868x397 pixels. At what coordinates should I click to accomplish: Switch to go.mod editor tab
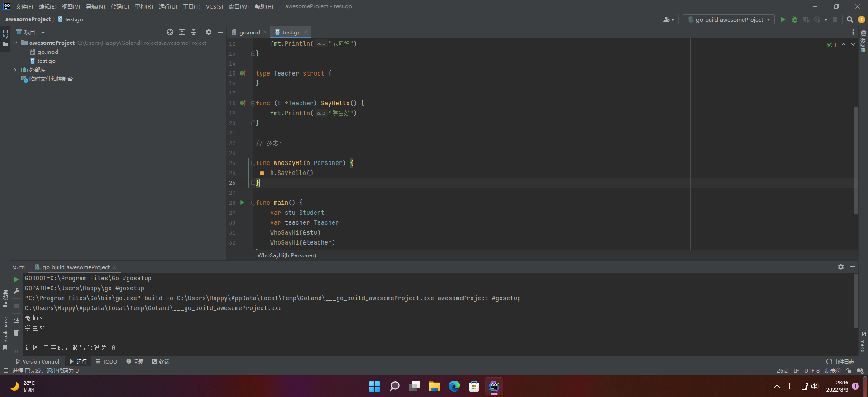pyautogui.click(x=249, y=32)
